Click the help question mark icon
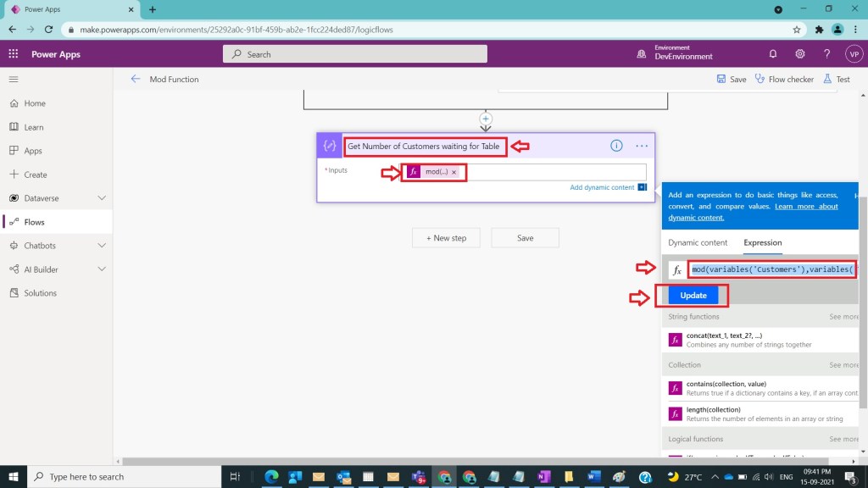This screenshot has height=488, width=868. point(827,53)
